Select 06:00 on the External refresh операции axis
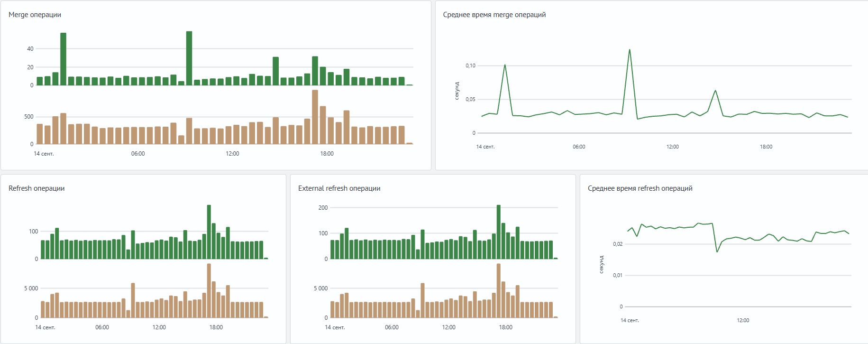Image resolution: width=868 pixels, height=344 pixels. (x=392, y=327)
